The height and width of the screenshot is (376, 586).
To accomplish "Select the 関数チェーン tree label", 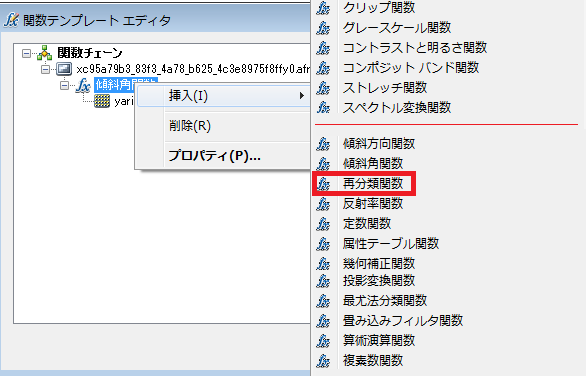I will pos(90,53).
